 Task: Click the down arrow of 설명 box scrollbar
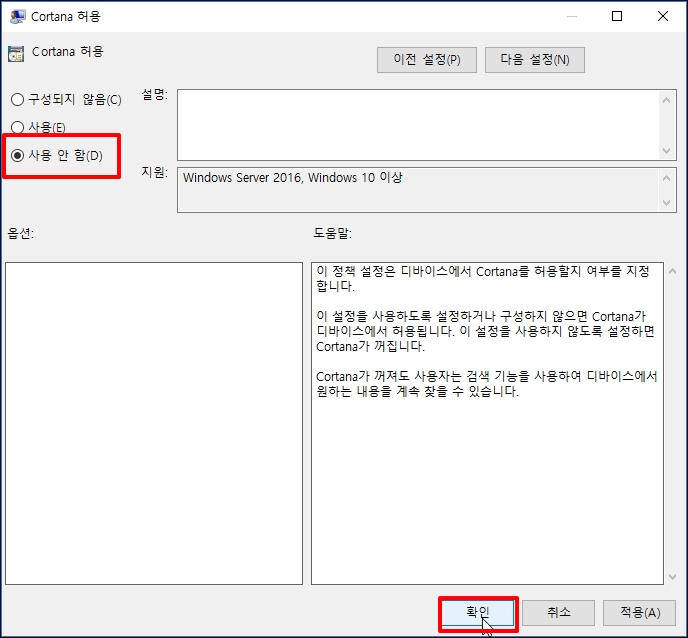(666, 151)
